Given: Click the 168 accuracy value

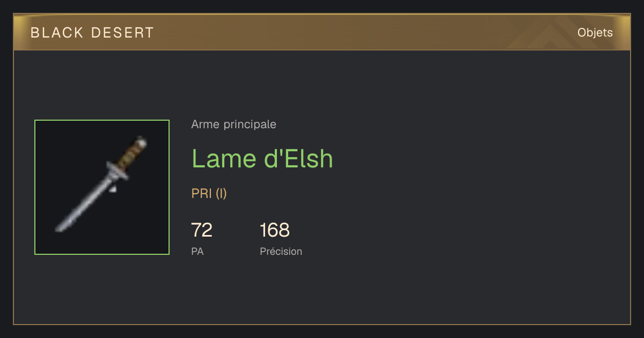Looking at the screenshot, I should [x=275, y=230].
